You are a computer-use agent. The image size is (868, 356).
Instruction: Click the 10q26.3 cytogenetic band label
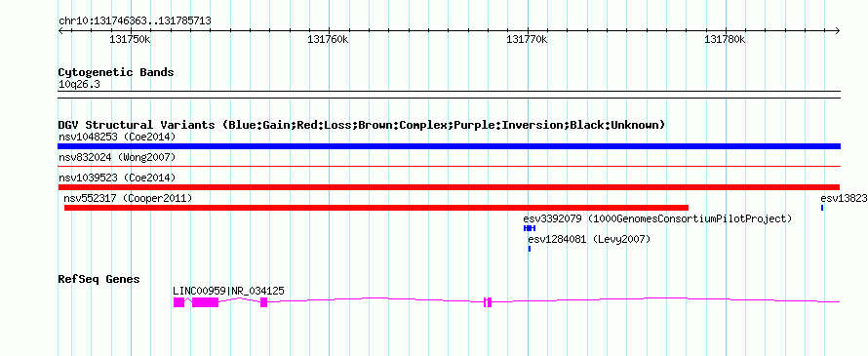point(79,85)
